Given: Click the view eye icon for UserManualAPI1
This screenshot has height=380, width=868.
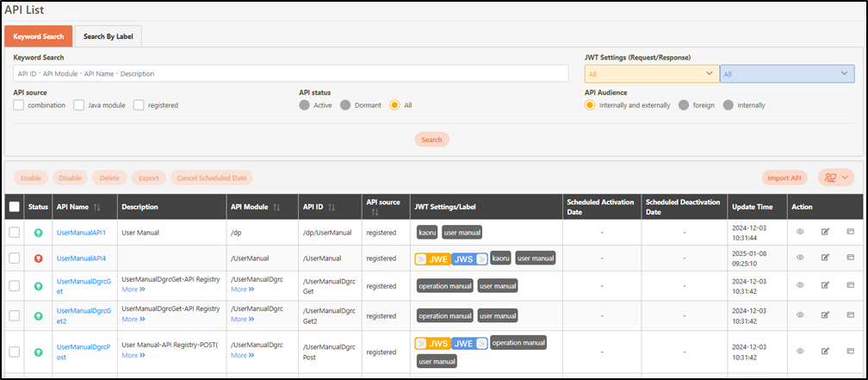Looking at the screenshot, I should [800, 232].
